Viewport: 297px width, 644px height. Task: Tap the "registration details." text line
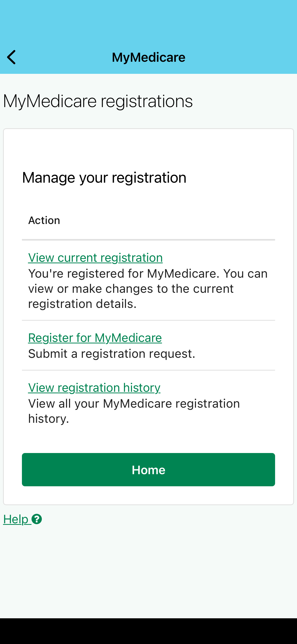(x=82, y=304)
